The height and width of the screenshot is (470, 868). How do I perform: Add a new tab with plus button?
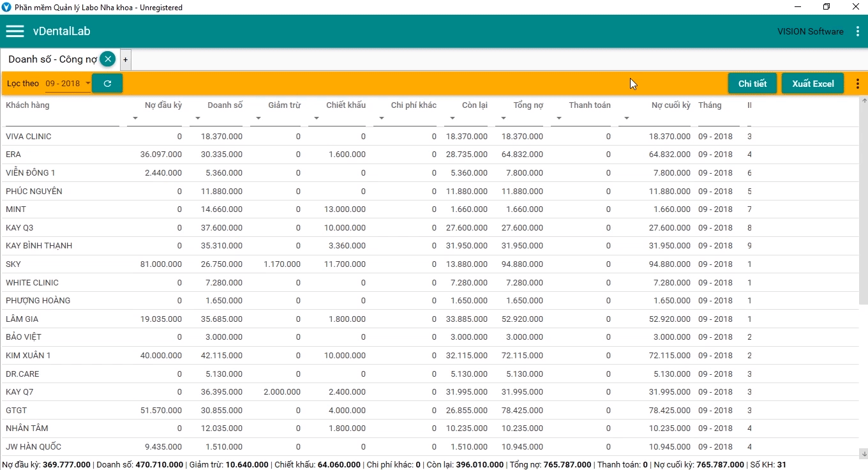pyautogui.click(x=126, y=59)
